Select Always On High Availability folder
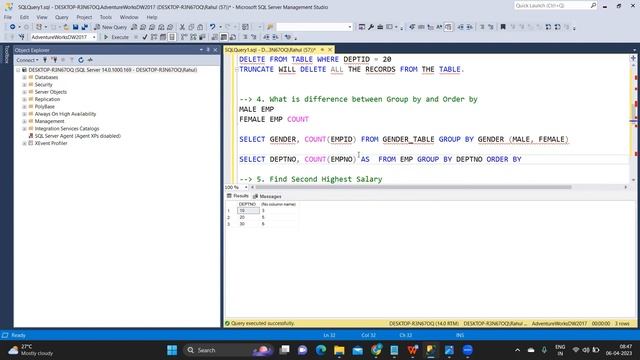Image resolution: width=640 pixels, height=360 pixels. (x=65, y=114)
